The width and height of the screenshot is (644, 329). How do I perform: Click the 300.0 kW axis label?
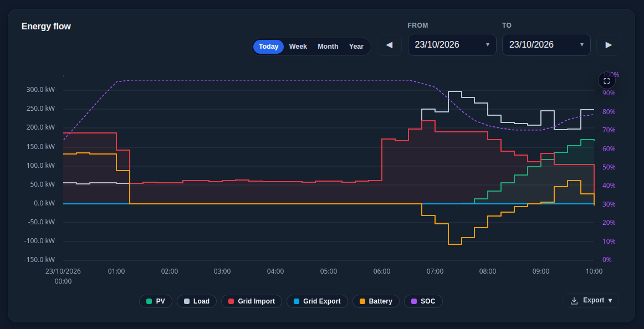coord(40,90)
